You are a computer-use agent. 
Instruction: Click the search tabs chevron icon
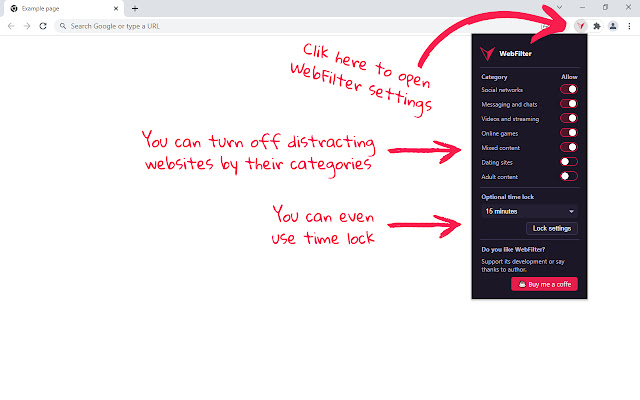[x=560, y=7]
